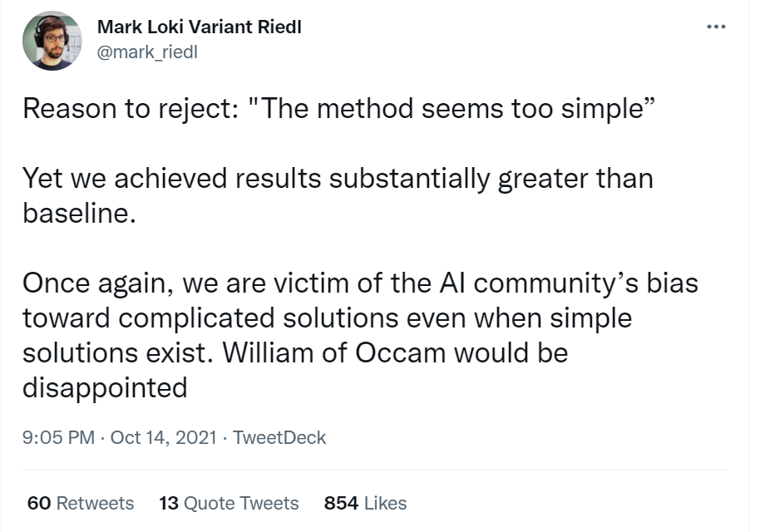Image resolution: width=765 pixels, height=532 pixels.
Task: Click Mark Riedl's profile avatar
Action: pos(52,40)
